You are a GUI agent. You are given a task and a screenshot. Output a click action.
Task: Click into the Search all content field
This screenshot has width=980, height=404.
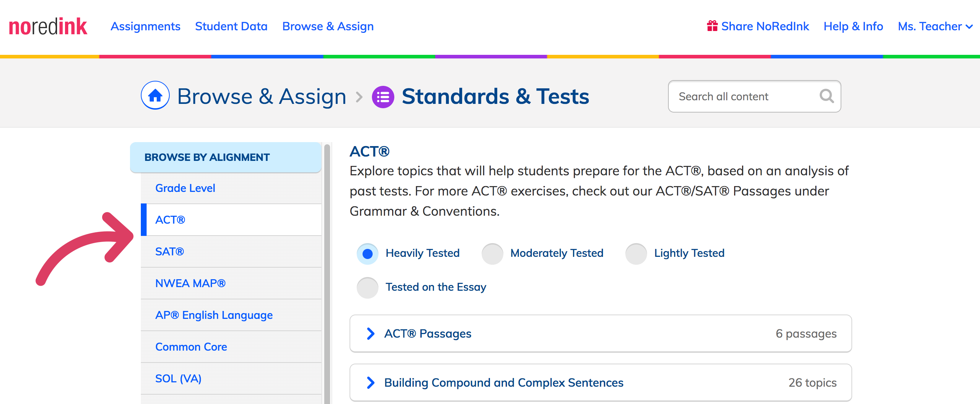coord(754,96)
